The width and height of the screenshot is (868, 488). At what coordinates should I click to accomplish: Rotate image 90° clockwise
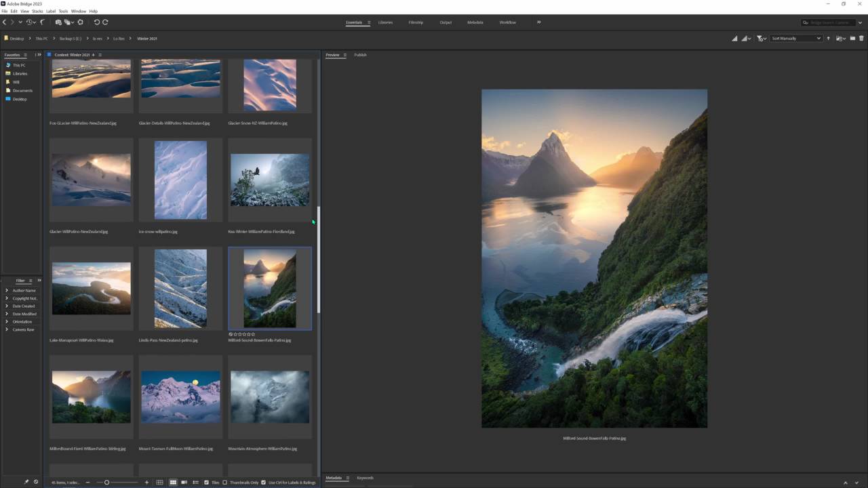(105, 22)
